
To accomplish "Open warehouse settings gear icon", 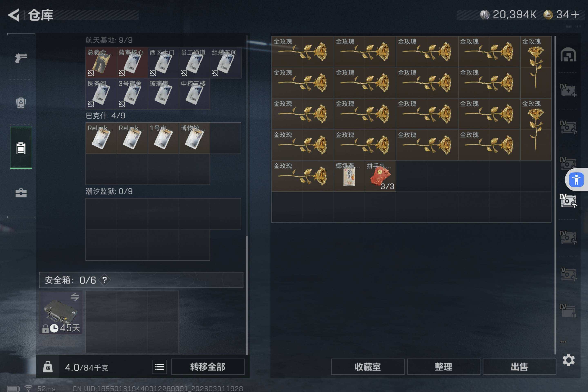I will (568, 360).
